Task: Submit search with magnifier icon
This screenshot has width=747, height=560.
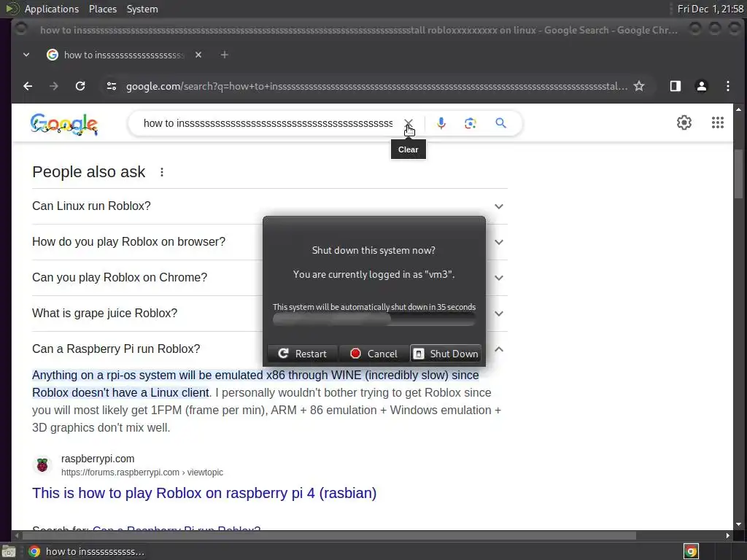Action: (x=500, y=123)
